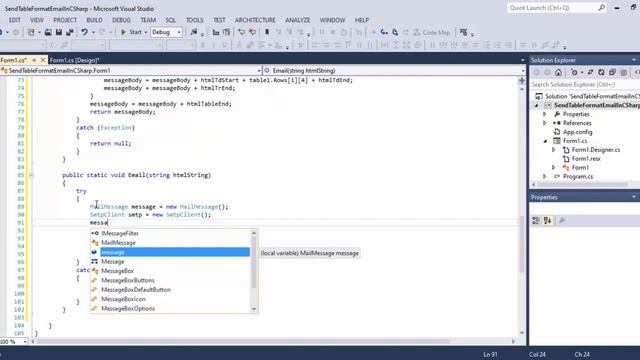Viewport: 640px width, 360px height.
Task: Click the Open File toolbar icon
Action: coord(48,32)
